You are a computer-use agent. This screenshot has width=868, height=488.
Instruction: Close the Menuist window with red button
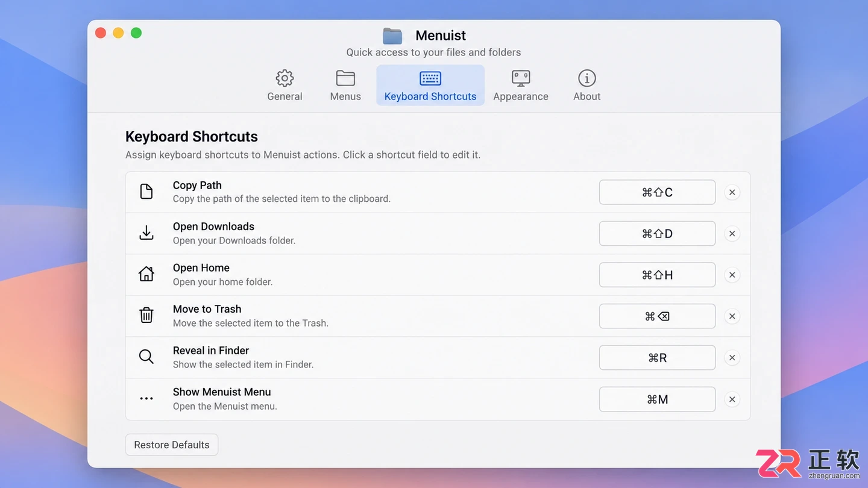(101, 33)
